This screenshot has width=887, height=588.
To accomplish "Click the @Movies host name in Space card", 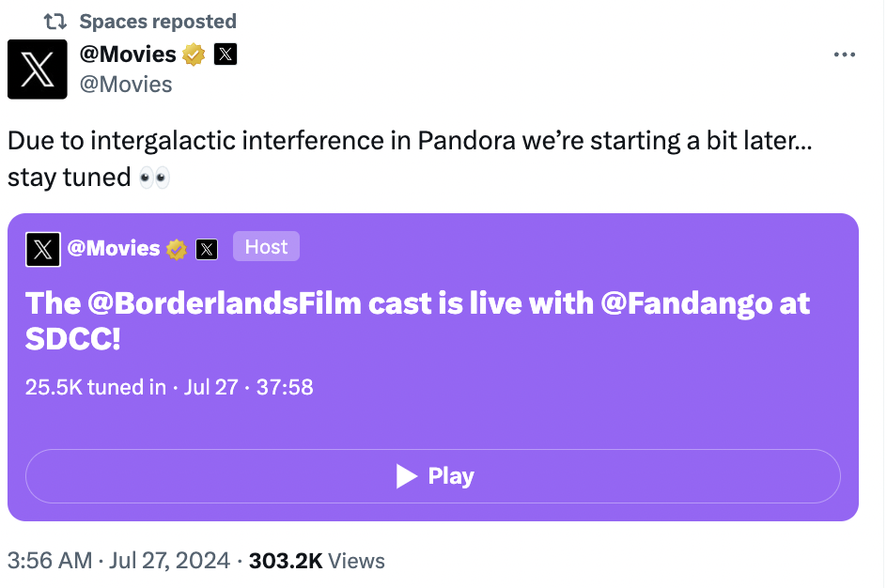I will point(114,248).
